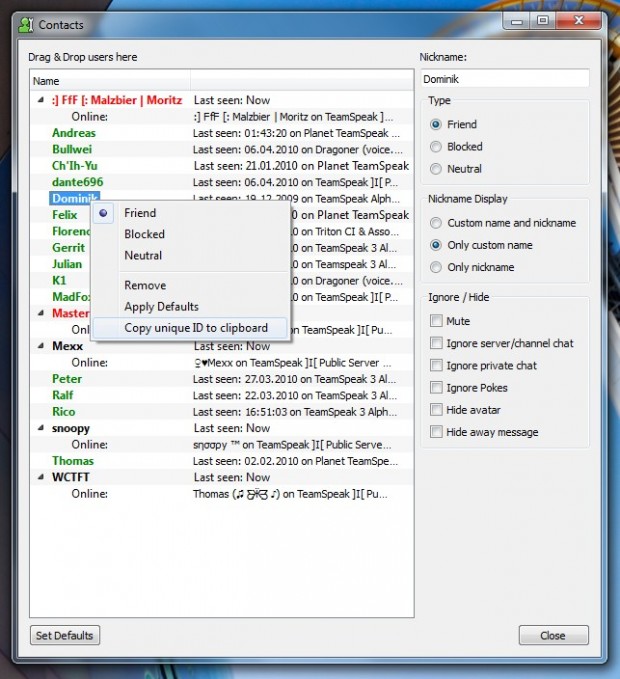
Task: Minimize the Contacts window
Action: pos(517,21)
